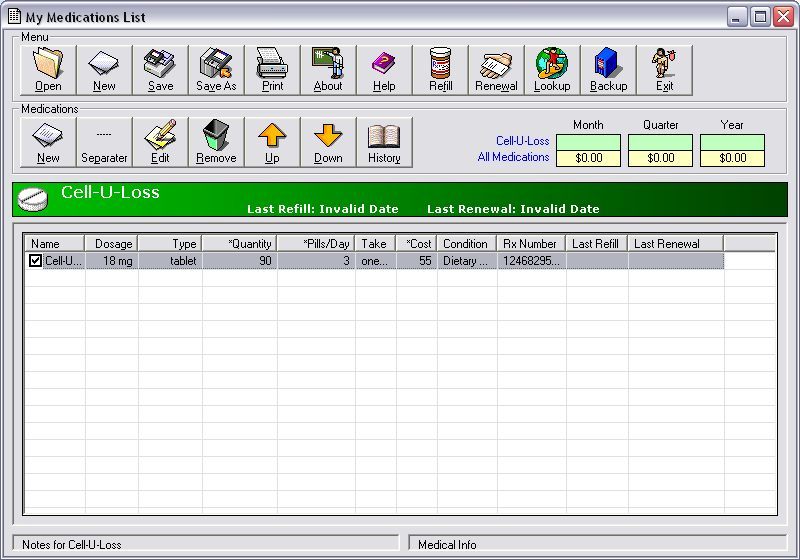The image size is (800, 560).
Task: Sort by the Name column header
Action: [x=55, y=244]
